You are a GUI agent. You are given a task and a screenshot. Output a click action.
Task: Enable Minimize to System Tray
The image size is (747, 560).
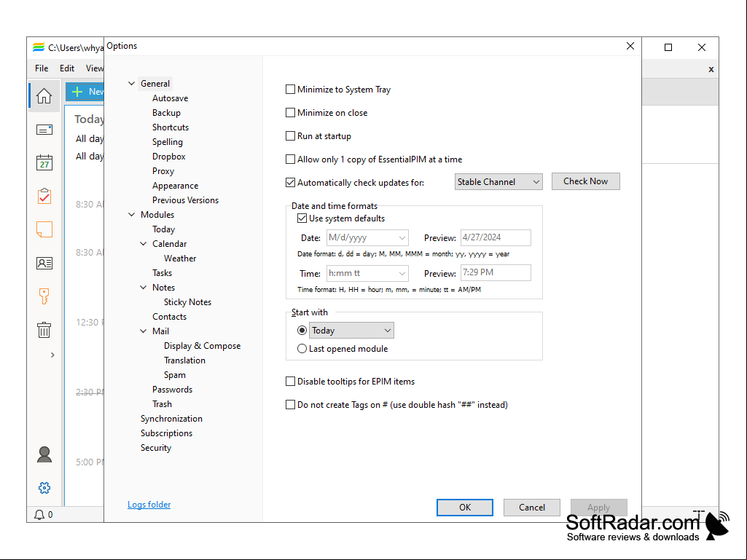(290, 89)
